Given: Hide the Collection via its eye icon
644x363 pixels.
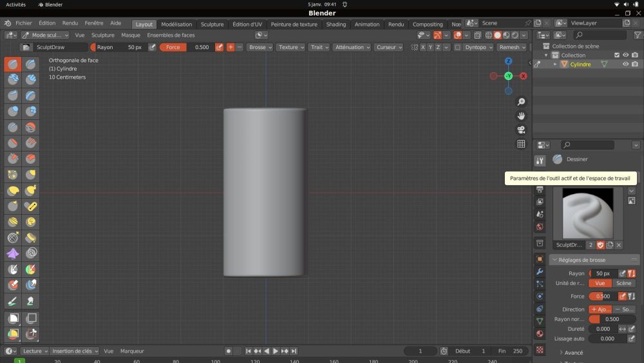Looking at the screenshot, I should (625, 55).
